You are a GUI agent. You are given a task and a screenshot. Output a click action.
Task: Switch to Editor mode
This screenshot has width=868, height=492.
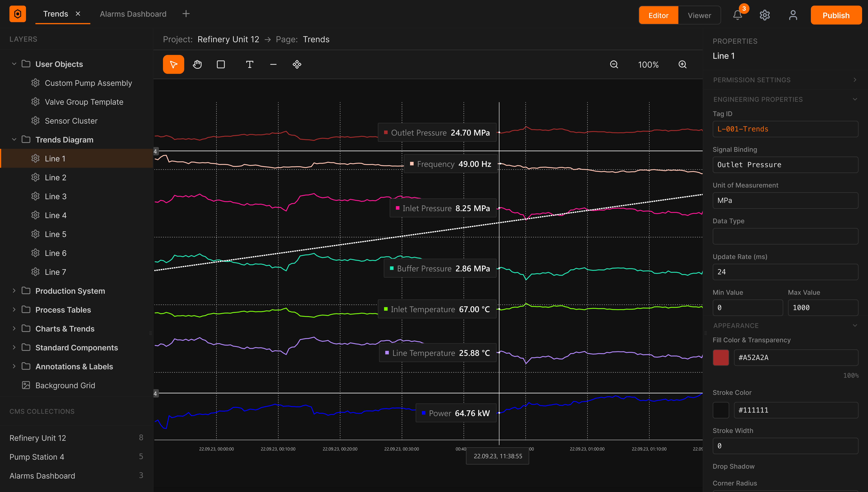pyautogui.click(x=658, y=15)
